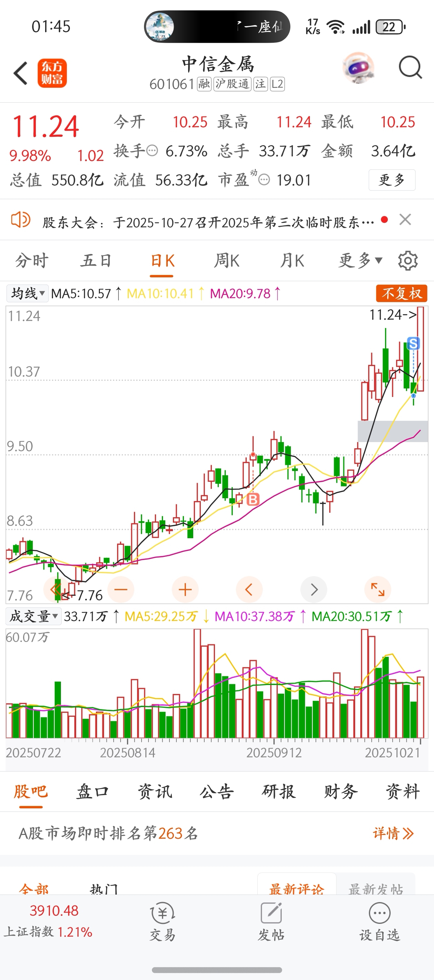Move chart left with orange arrow
The image size is (434, 980).
[x=249, y=590]
